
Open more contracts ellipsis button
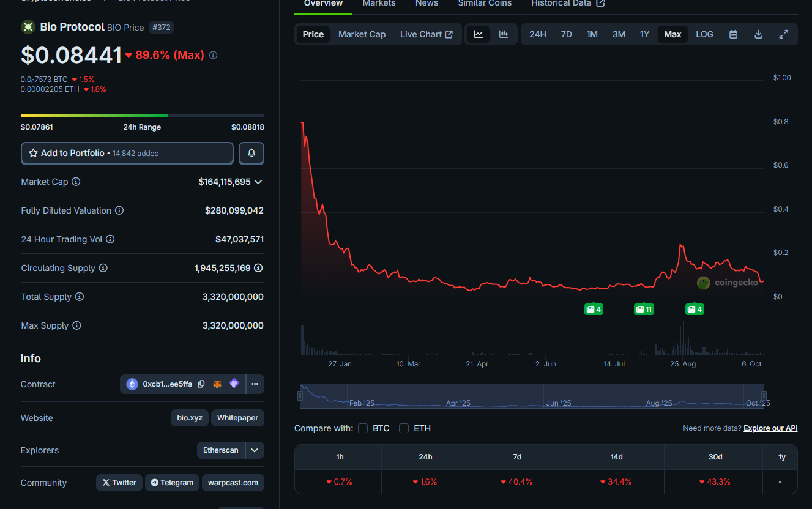click(x=255, y=384)
